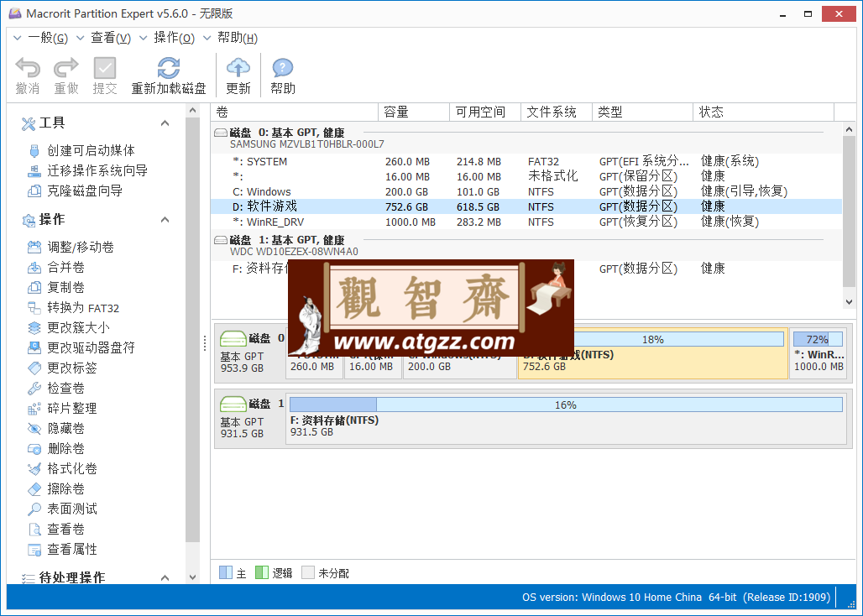Viewport: 863px width, 616px height.
Task: Open 查看卷 operation
Action: [x=65, y=529]
